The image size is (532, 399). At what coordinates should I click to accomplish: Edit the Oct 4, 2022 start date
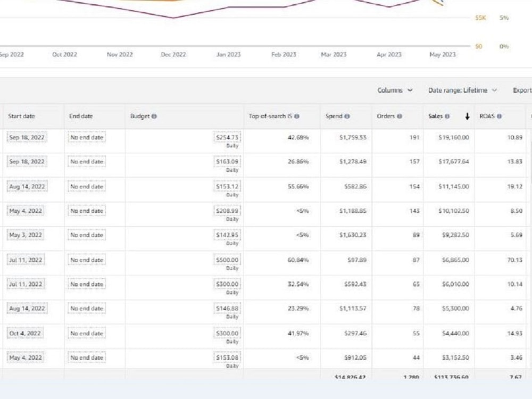(25, 333)
